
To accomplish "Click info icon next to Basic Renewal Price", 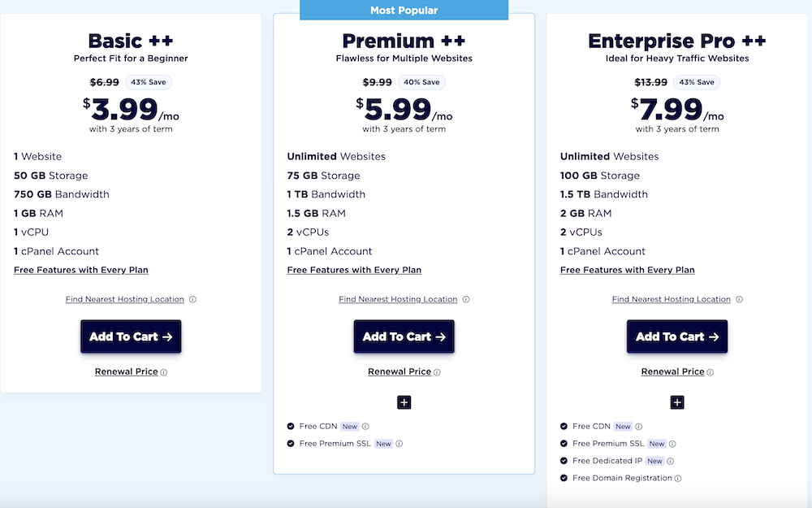I will pos(164,372).
